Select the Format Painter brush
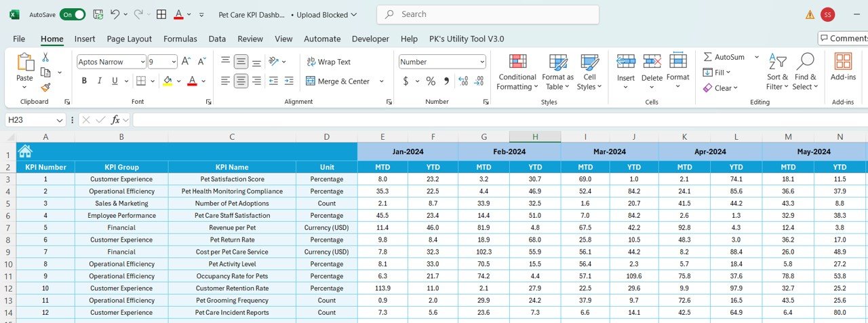Screen dimensions: 868x323 click(45, 87)
